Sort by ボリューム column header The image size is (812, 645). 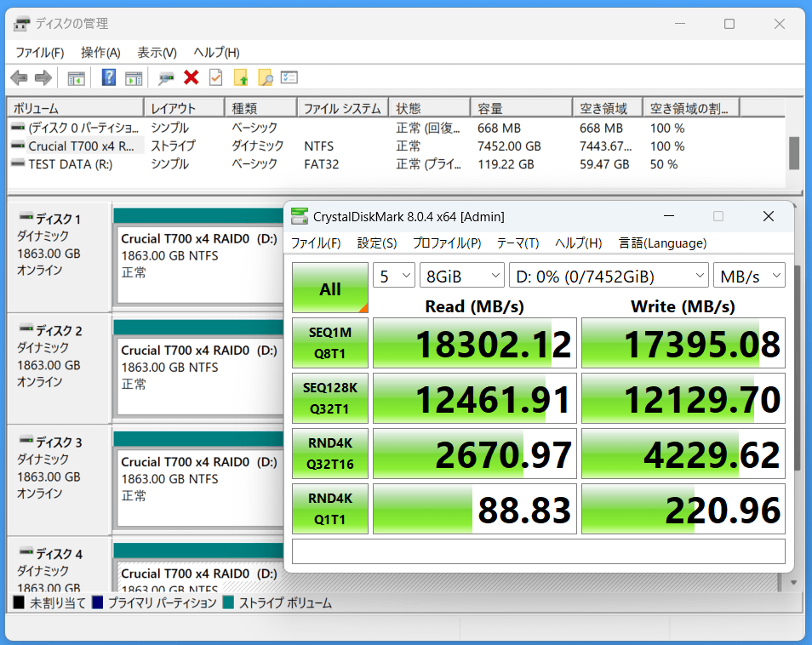pyautogui.click(x=76, y=108)
